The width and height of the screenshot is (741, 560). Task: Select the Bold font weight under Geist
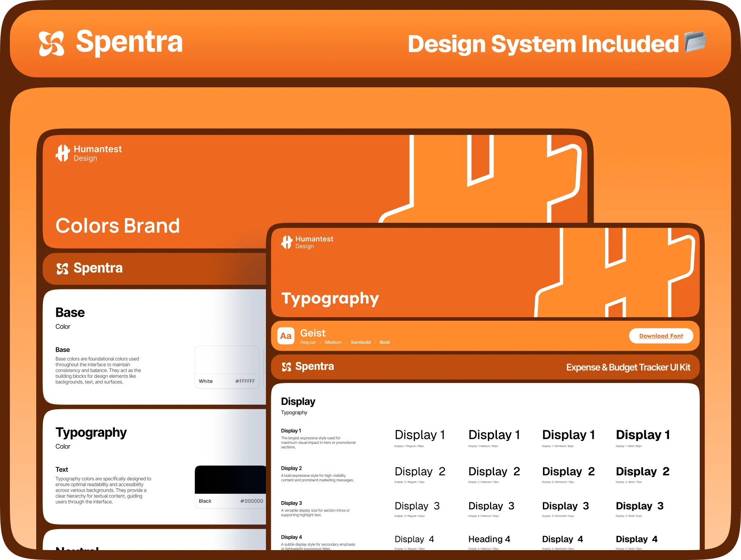[x=384, y=343]
